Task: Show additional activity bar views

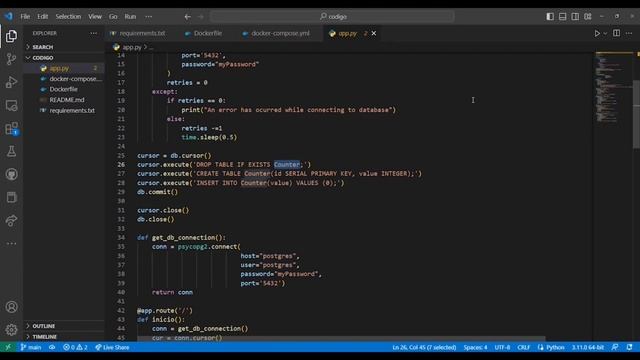Action: (x=11, y=243)
